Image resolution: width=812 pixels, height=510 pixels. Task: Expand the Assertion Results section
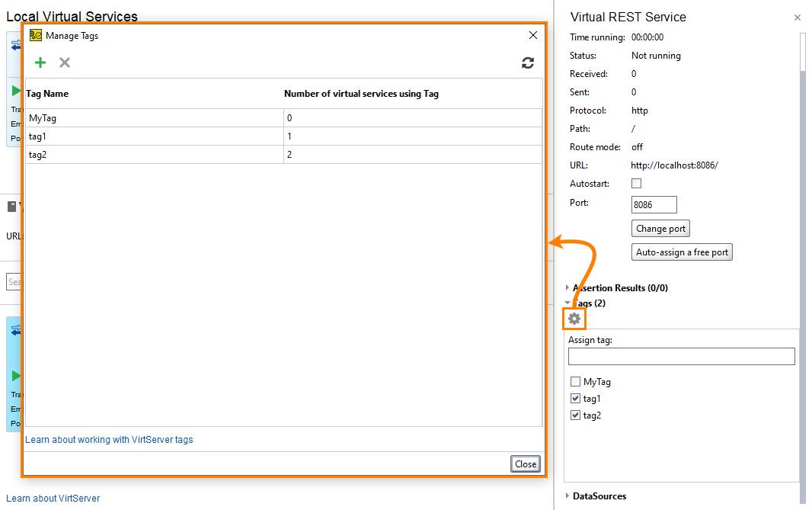tap(567, 287)
